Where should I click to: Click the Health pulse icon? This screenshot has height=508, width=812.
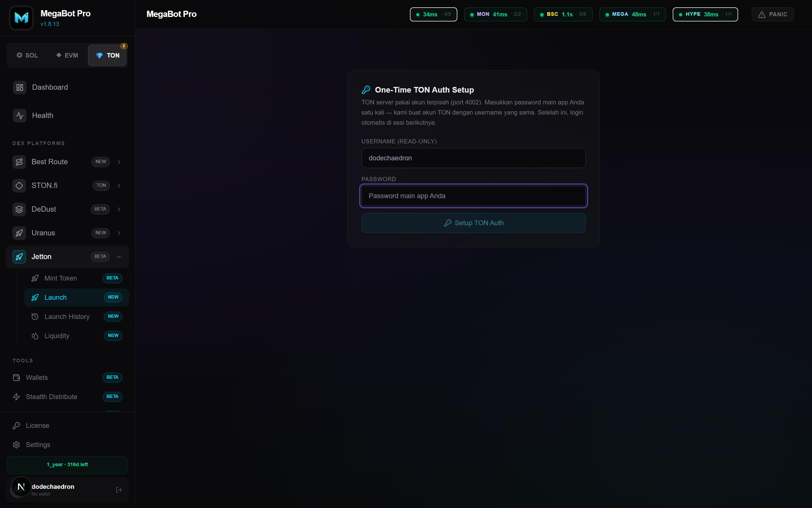20,116
